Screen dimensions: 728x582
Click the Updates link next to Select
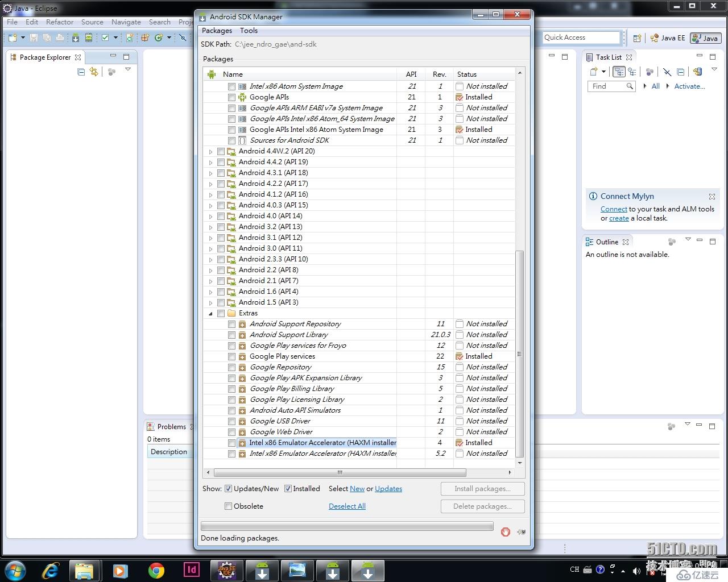(388, 488)
